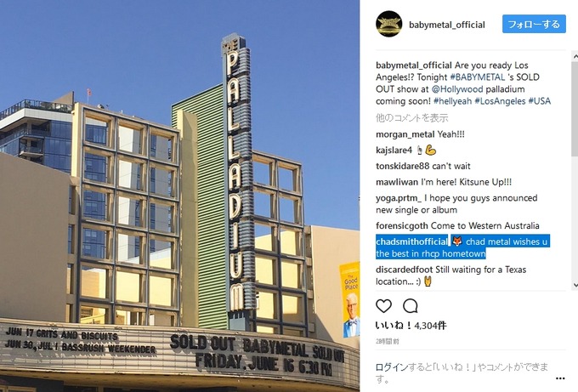Click the Palladium marquee photo
This screenshot has width=578, height=392.
tap(179, 196)
